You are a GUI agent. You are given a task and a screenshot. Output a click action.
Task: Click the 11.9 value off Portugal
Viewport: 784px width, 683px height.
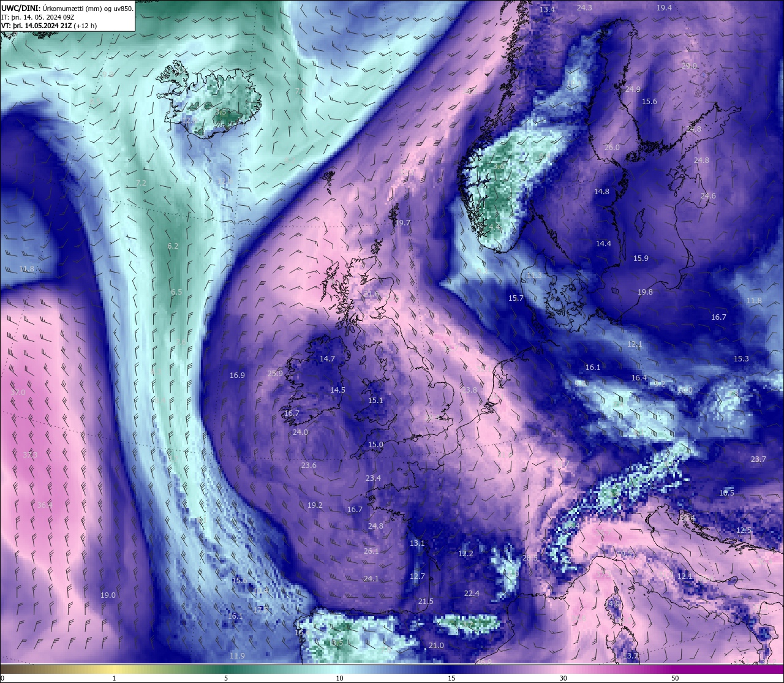237,655
